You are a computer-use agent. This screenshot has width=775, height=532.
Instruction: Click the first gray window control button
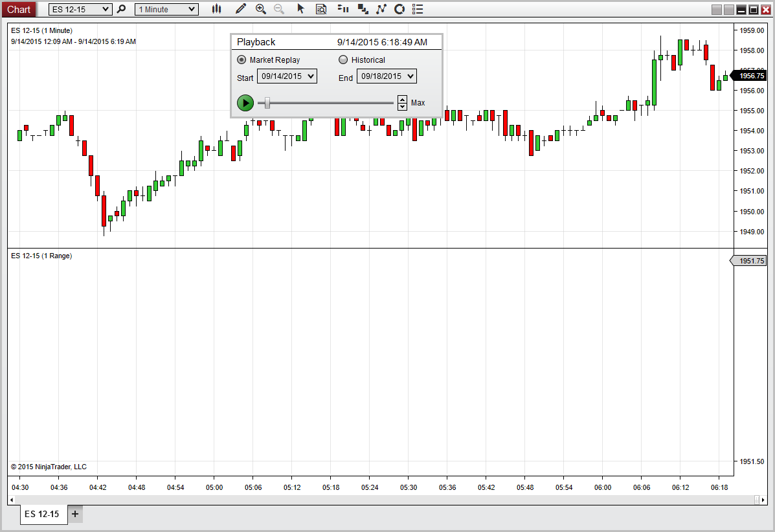(717, 10)
